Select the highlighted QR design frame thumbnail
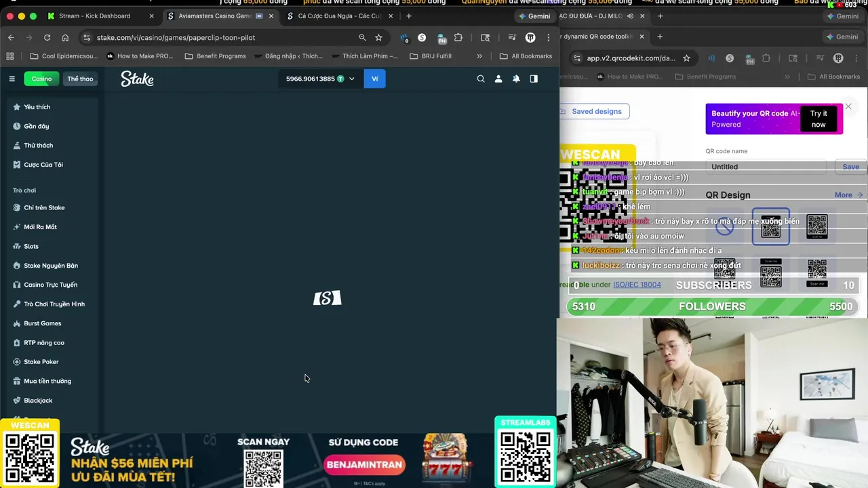 770,226
